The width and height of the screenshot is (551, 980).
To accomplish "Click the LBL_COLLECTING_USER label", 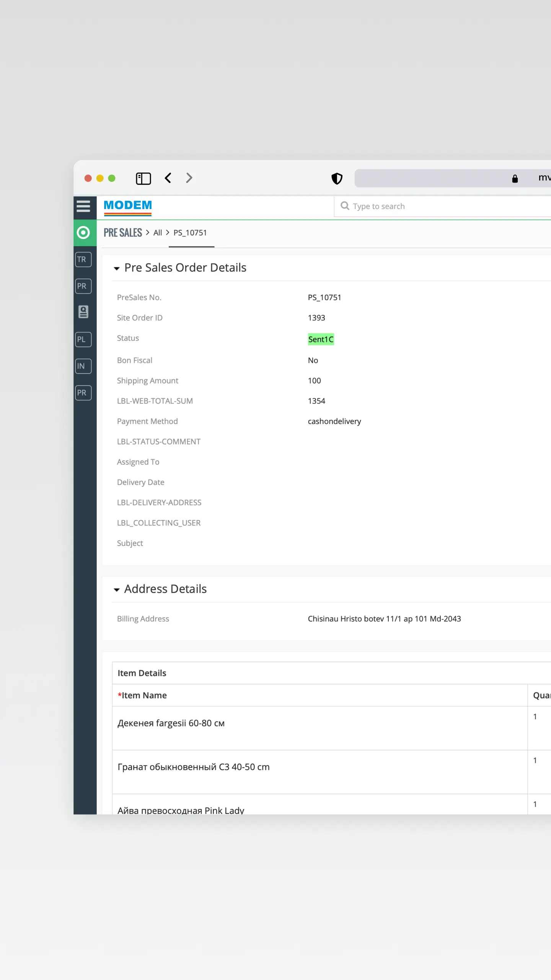I will click(158, 523).
